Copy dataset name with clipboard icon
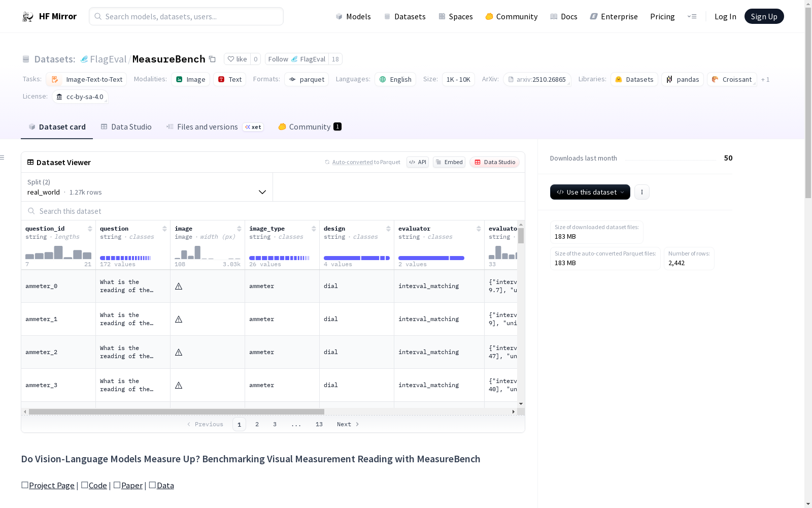 point(212,59)
